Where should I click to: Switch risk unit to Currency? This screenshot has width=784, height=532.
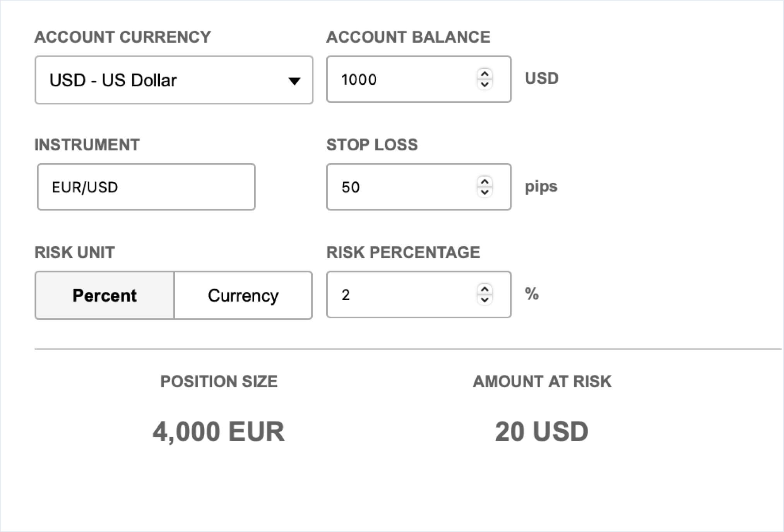point(243,295)
